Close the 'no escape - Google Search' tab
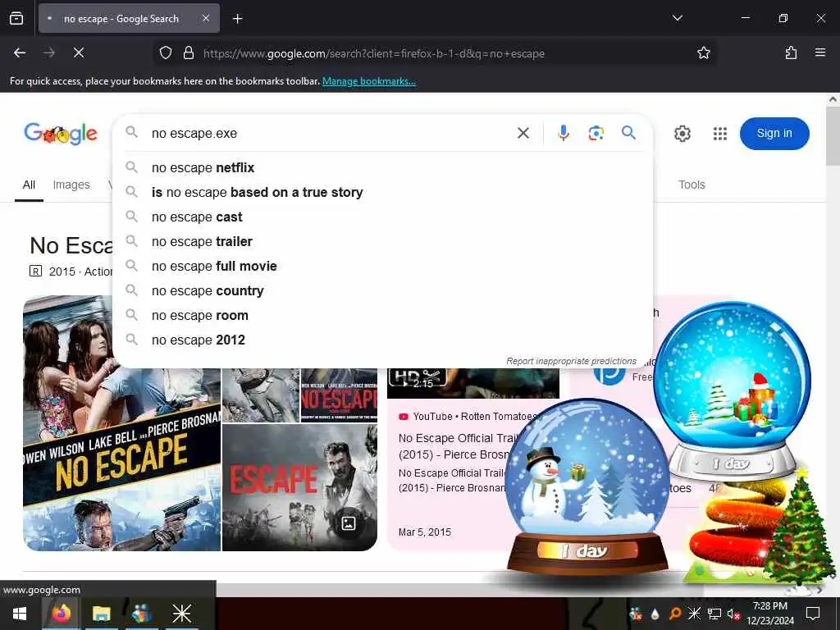This screenshot has height=630, width=840. [x=206, y=18]
